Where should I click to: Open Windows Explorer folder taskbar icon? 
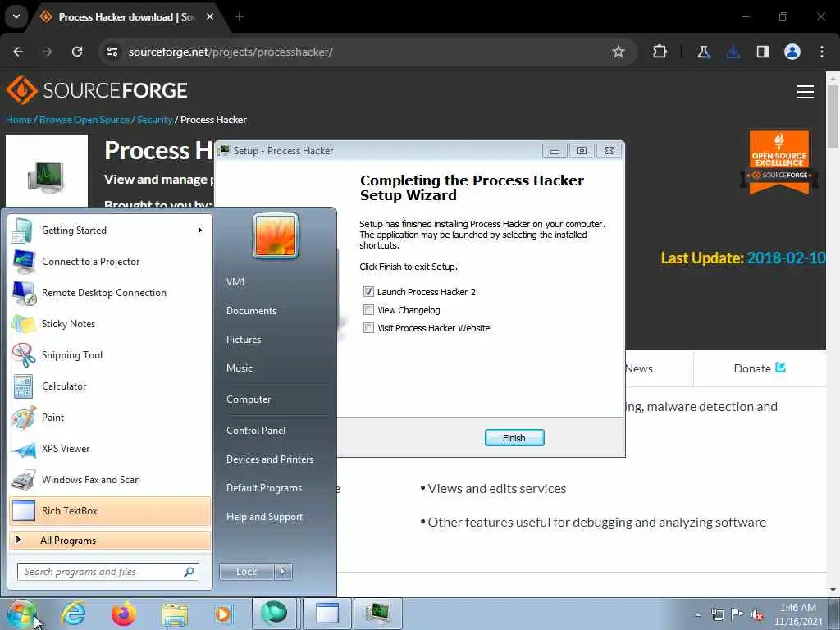175,614
